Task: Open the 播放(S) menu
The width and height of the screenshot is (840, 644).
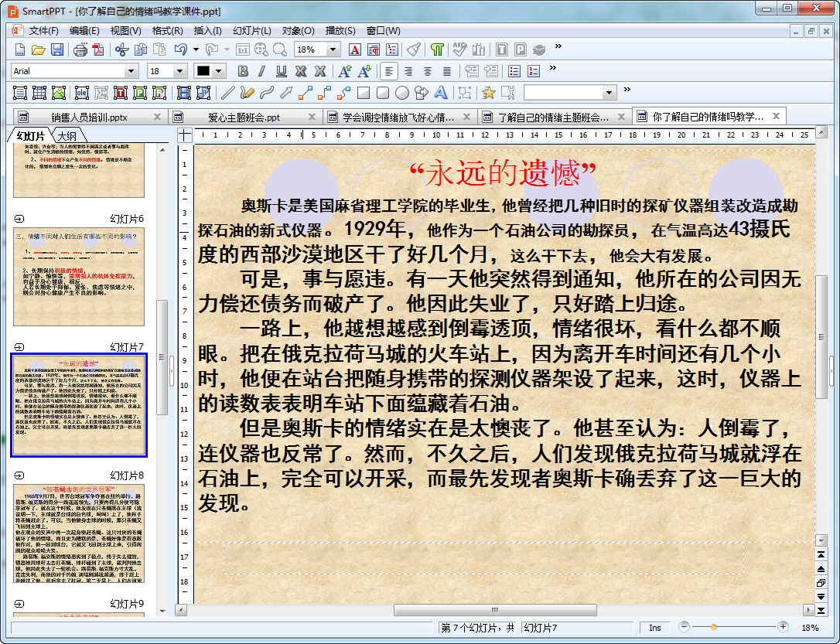Action: click(x=340, y=30)
